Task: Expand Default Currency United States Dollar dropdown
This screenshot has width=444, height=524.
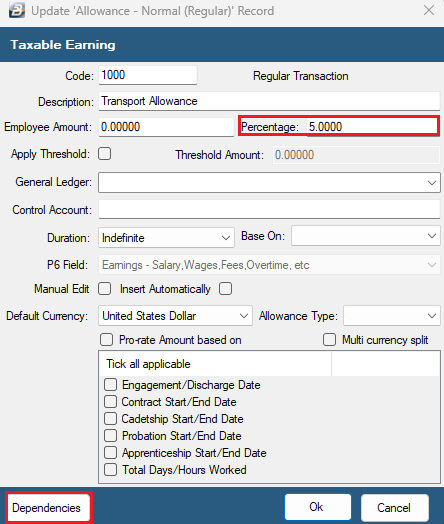Action: pyautogui.click(x=175, y=316)
